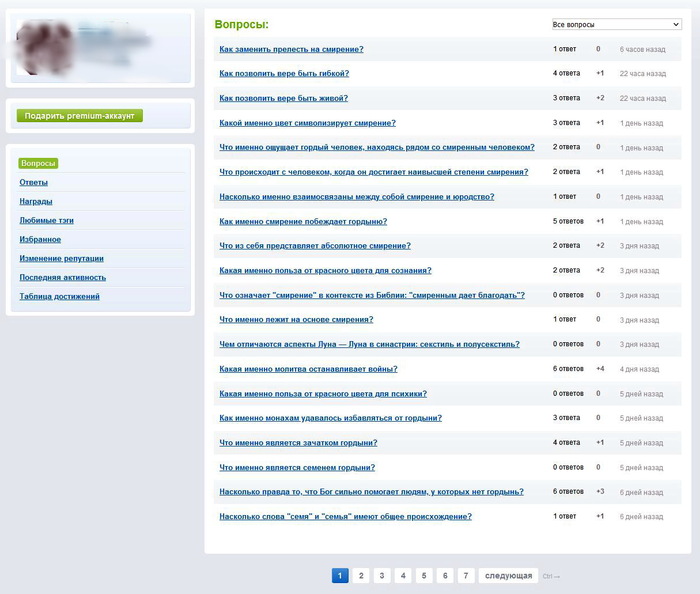This screenshot has width=700, height=594.
Task: Open question 'Как заменить прелесть на смирение?'
Action: click(291, 49)
